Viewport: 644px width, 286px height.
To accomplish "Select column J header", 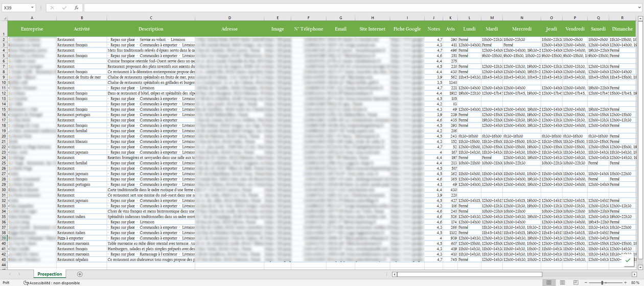I will coord(433,18).
